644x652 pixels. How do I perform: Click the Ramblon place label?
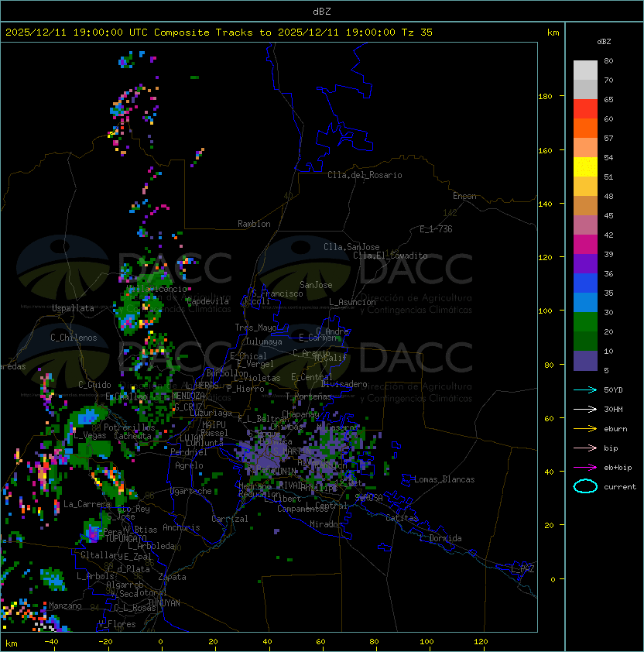[x=254, y=224]
